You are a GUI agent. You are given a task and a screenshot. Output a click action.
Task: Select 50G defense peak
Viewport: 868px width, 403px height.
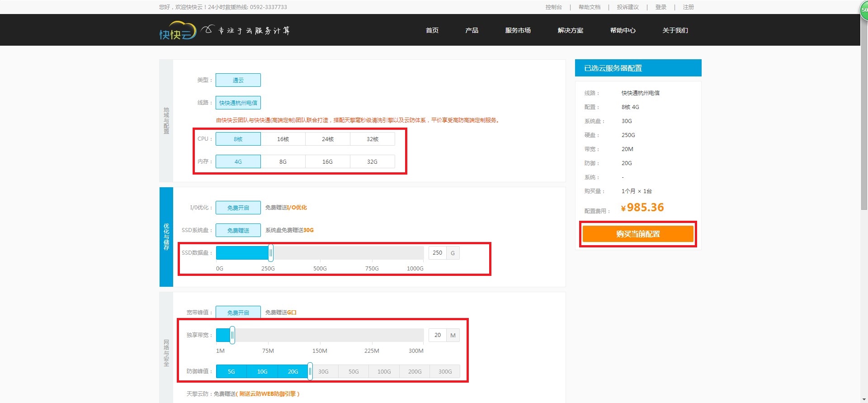[354, 371]
